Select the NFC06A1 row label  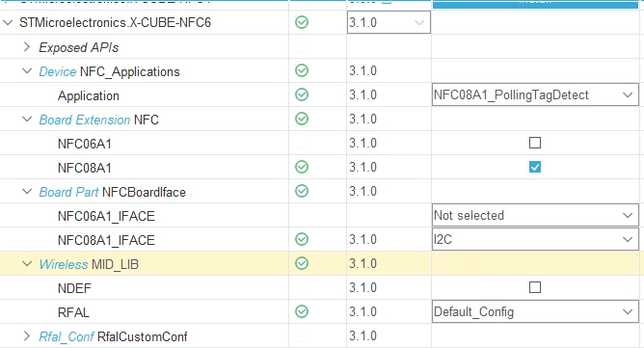(x=85, y=144)
